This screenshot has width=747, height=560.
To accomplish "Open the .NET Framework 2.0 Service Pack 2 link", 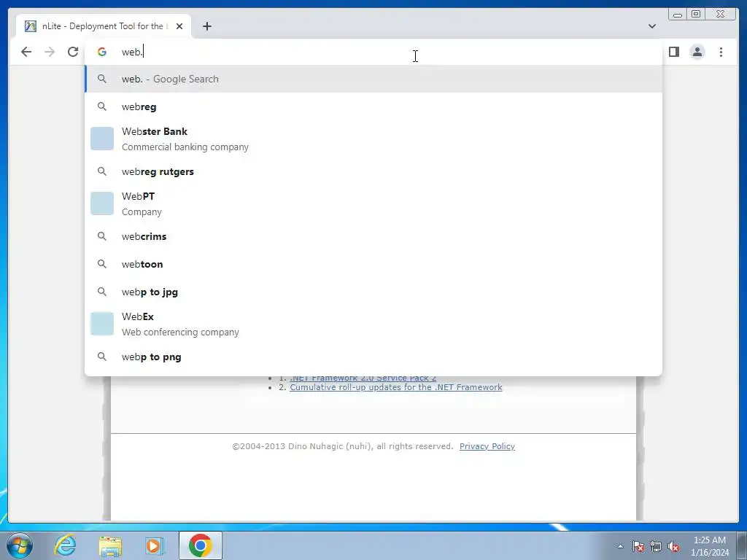I will point(363,378).
